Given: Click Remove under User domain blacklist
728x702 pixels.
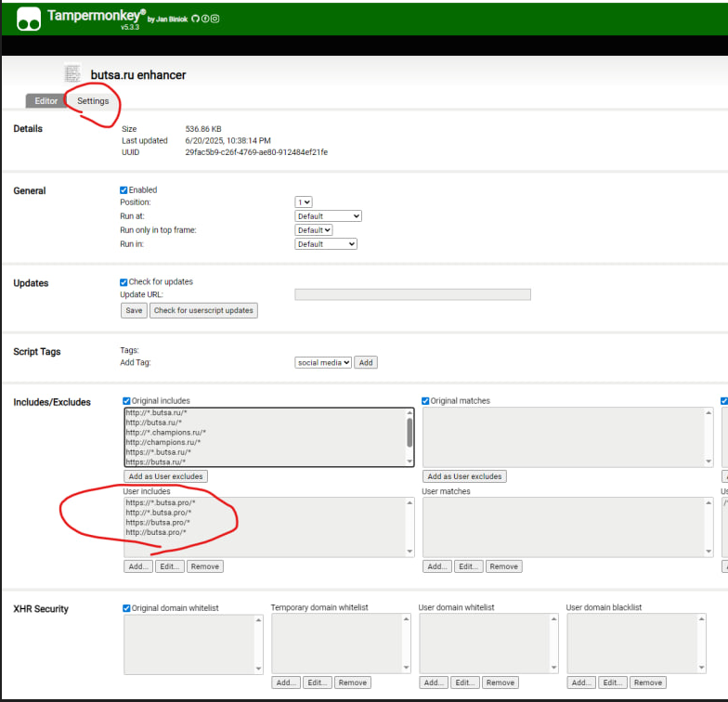Looking at the screenshot, I should point(648,682).
